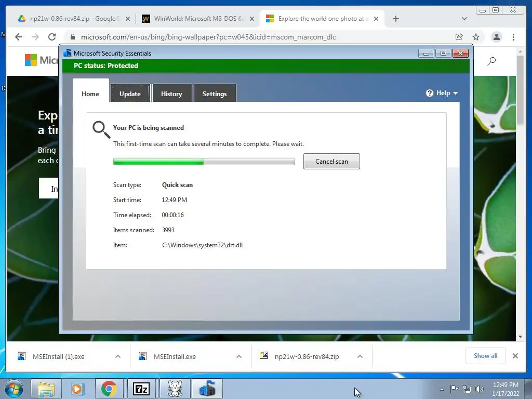The width and height of the screenshot is (532, 399).
Task: Click the Time elapsed value 00:00:16
Action: [172, 215]
